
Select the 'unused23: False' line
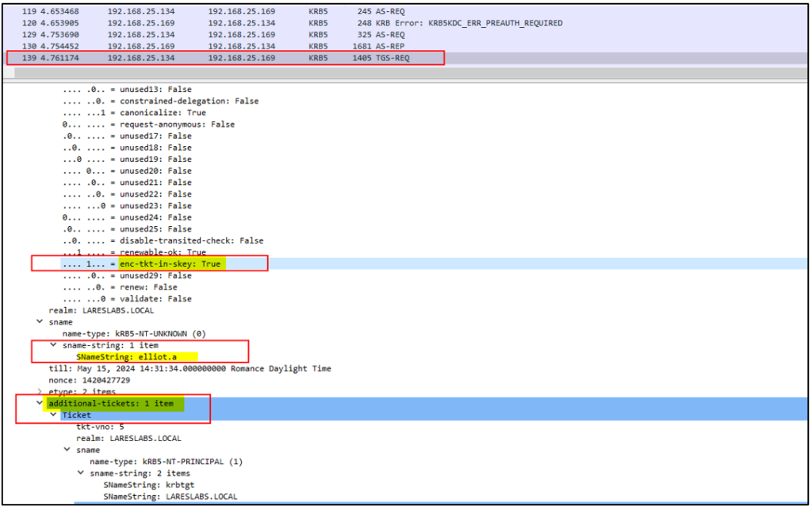click(x=127, y=205)
